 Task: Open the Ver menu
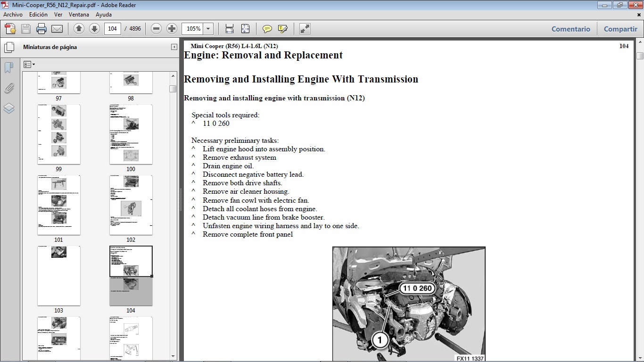pyautogui.click(x=58, y=15)
